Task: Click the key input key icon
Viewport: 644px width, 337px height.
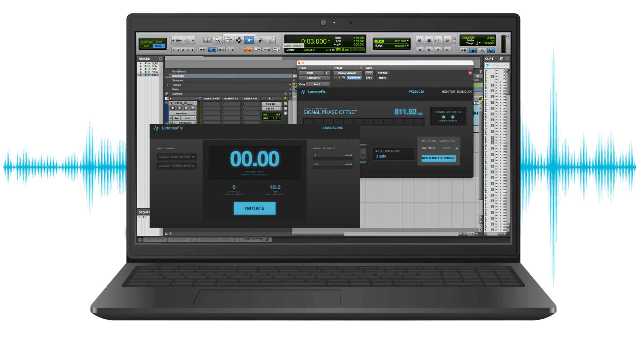Action: [302, 85]
